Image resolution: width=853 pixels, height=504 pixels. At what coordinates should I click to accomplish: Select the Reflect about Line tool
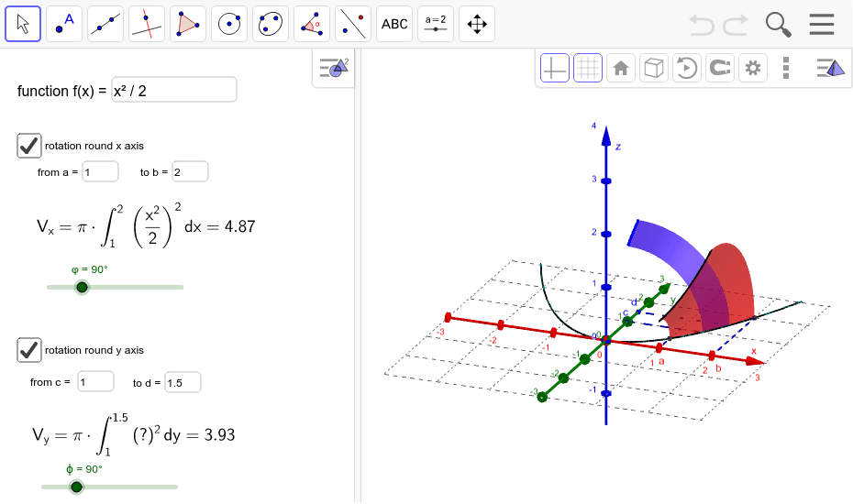pyautogui.click(x=353, y=24)
